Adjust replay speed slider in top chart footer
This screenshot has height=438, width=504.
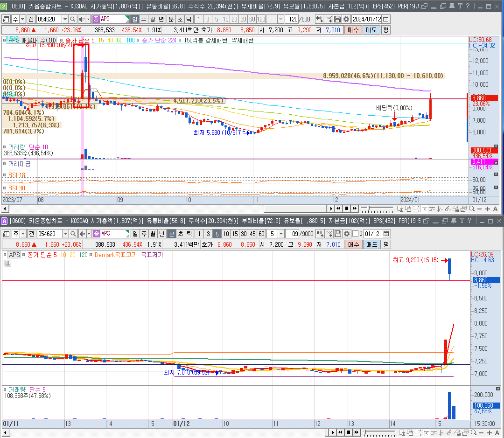[x=378, y=209]
